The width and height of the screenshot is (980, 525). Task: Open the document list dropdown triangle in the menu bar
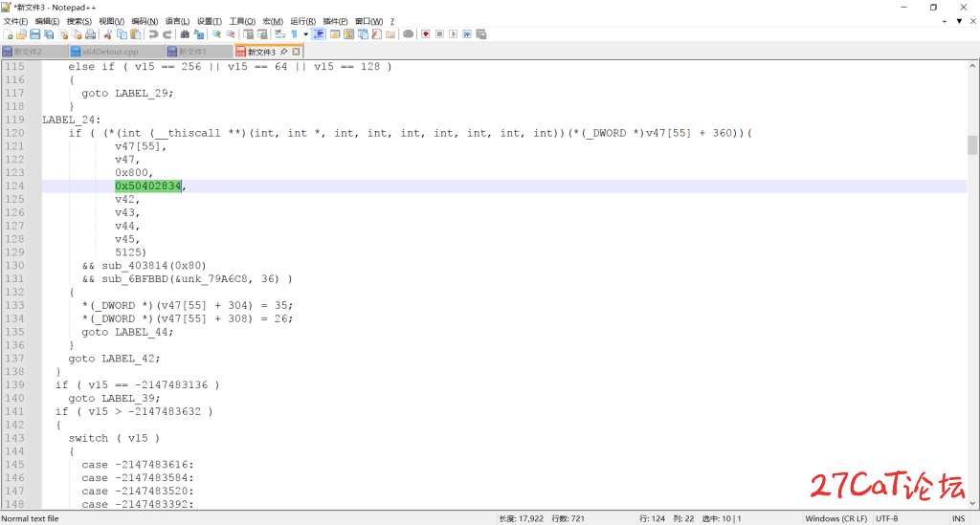pos(959,21)
